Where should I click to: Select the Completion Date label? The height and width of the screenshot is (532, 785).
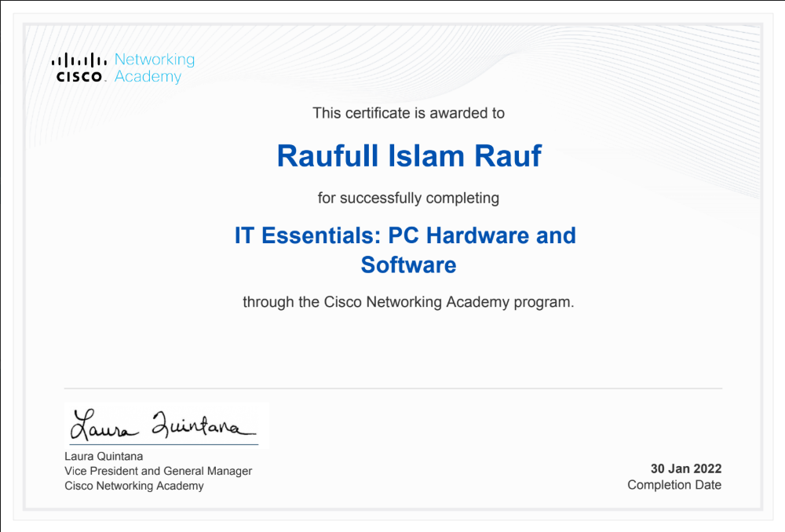pos(674,485)
